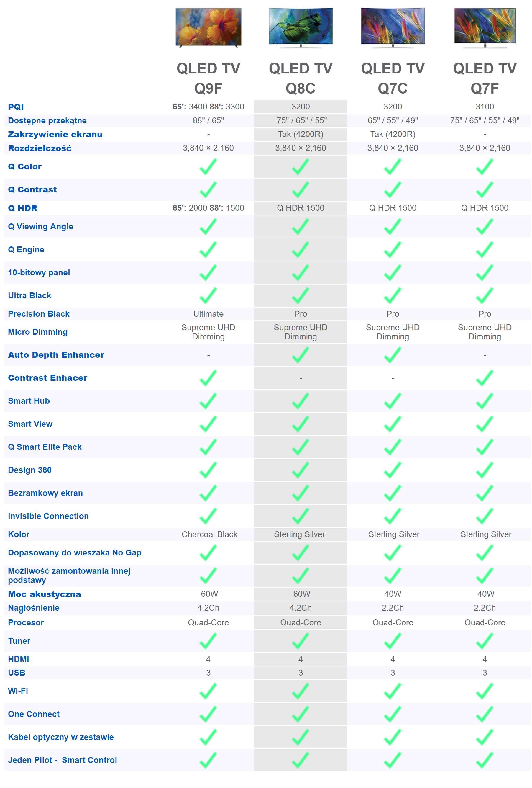
Task: Open the QLED TV Q9F product image
Action: [208, 27]
